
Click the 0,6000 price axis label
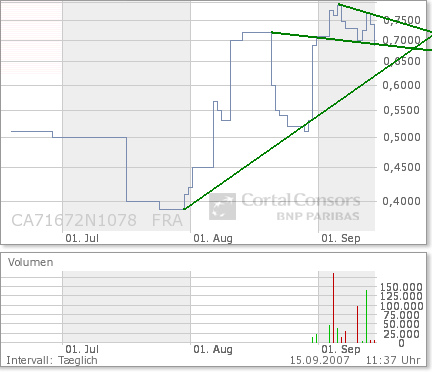point(402,85)
